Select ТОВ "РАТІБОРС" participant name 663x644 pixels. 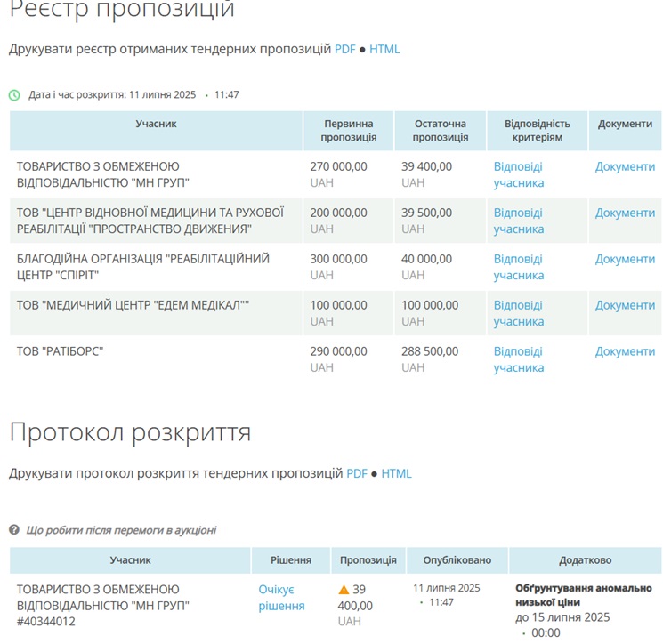point(60,351)
